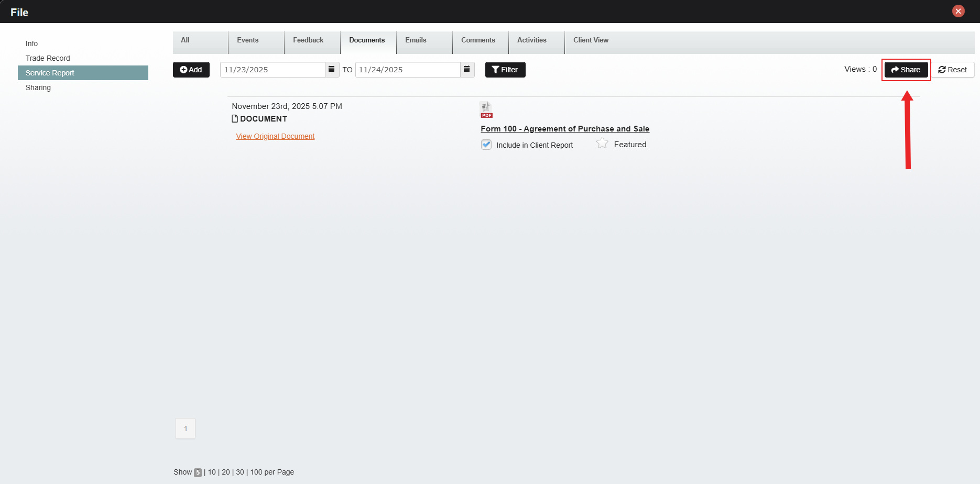Reset the date filters
The width and height of the screenshot is (980, 484).
(x=952, y=70)
